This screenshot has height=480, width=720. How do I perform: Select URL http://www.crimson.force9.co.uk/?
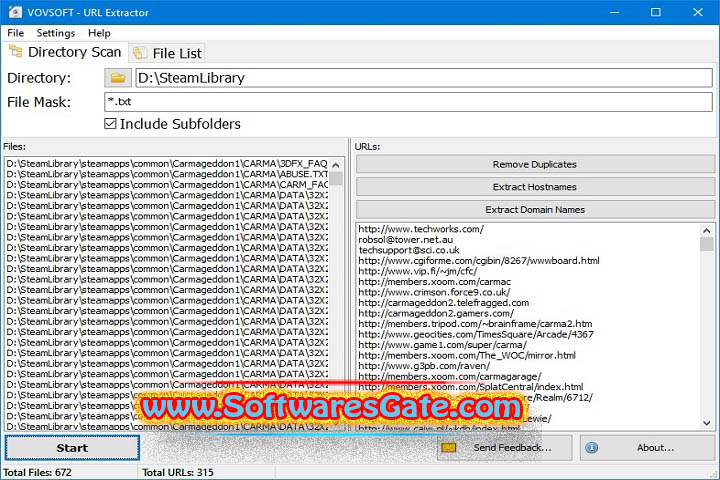click(434, 292)
